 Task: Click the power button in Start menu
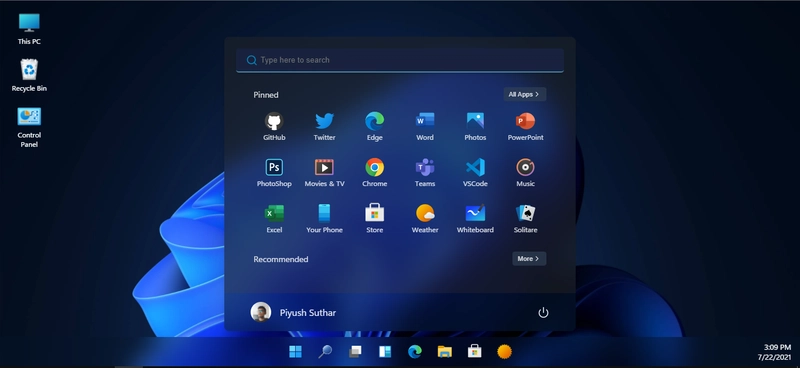point(543,312)
